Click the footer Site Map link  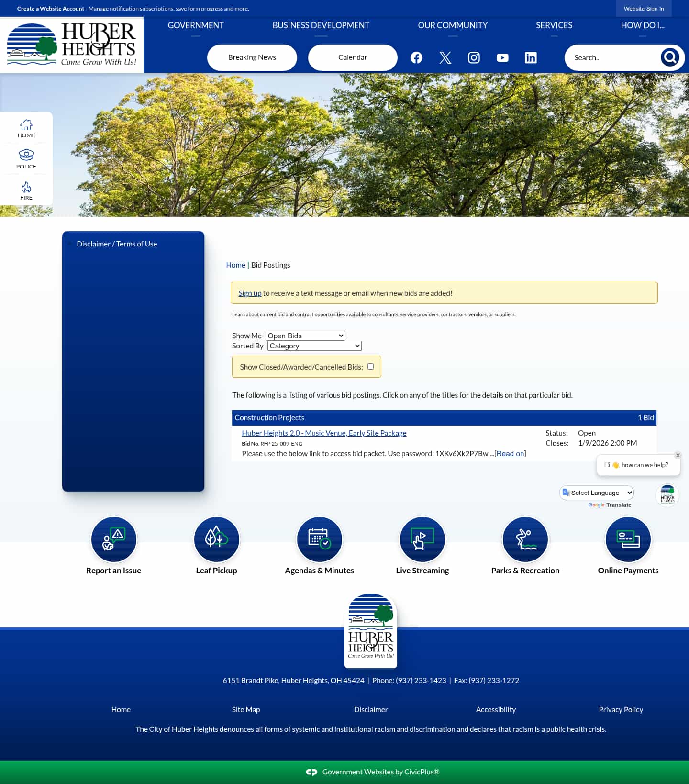246,709
